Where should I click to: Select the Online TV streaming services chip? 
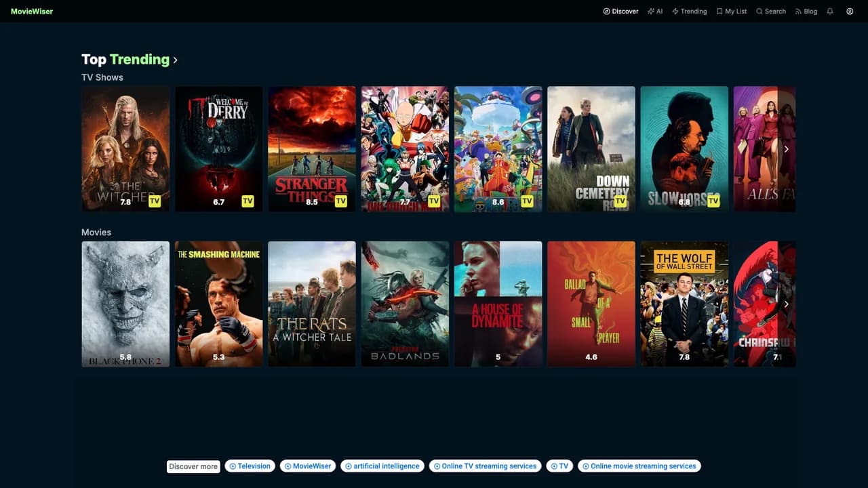[486, 466]
